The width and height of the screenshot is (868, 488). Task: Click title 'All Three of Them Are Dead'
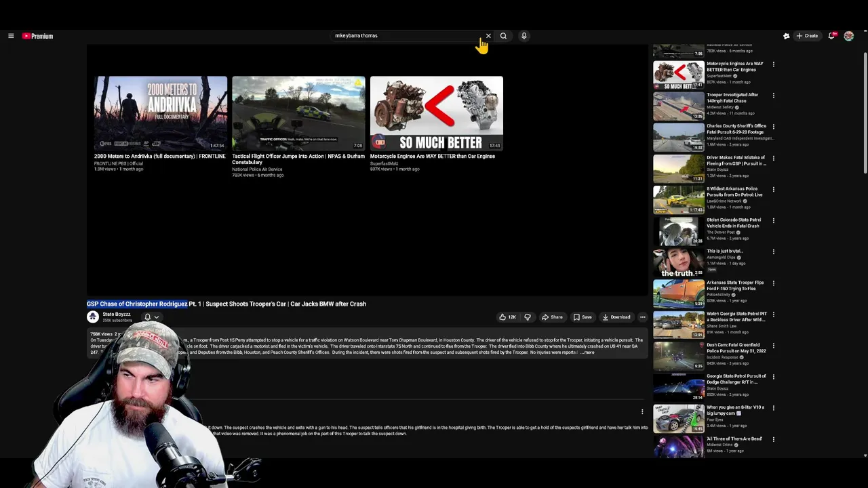[734, 439]
